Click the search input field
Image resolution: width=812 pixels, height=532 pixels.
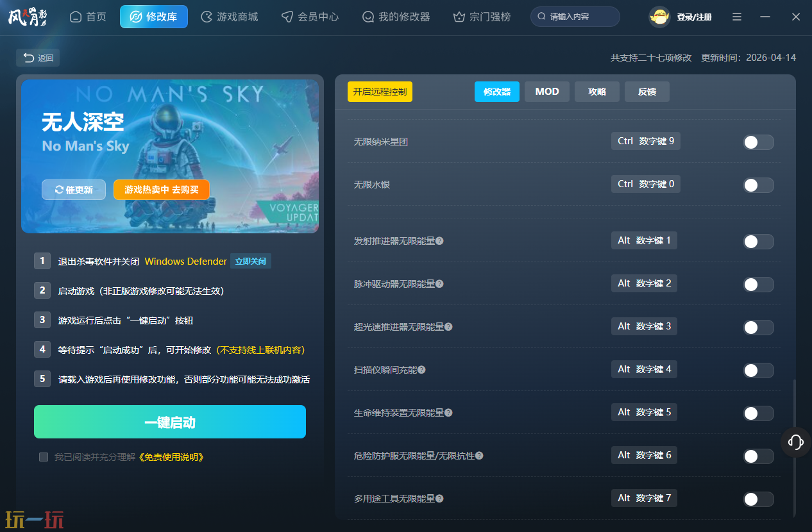575,17
